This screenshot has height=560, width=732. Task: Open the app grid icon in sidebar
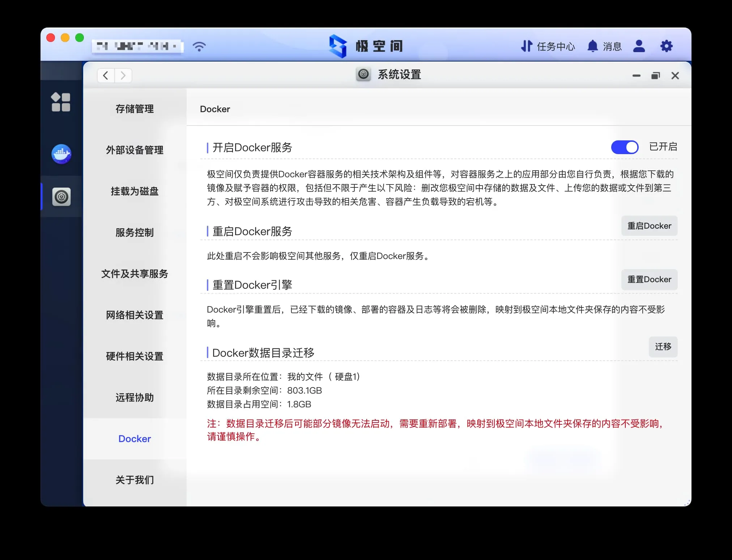coord(61,102)
